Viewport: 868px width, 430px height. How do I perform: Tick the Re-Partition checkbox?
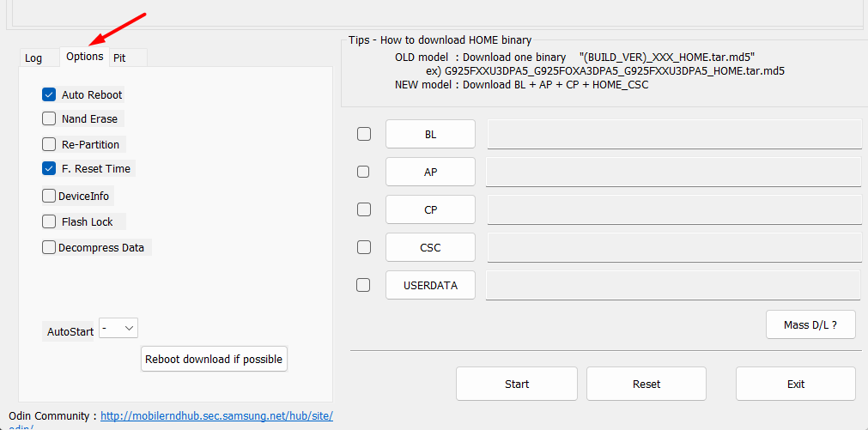click(49, 144)
